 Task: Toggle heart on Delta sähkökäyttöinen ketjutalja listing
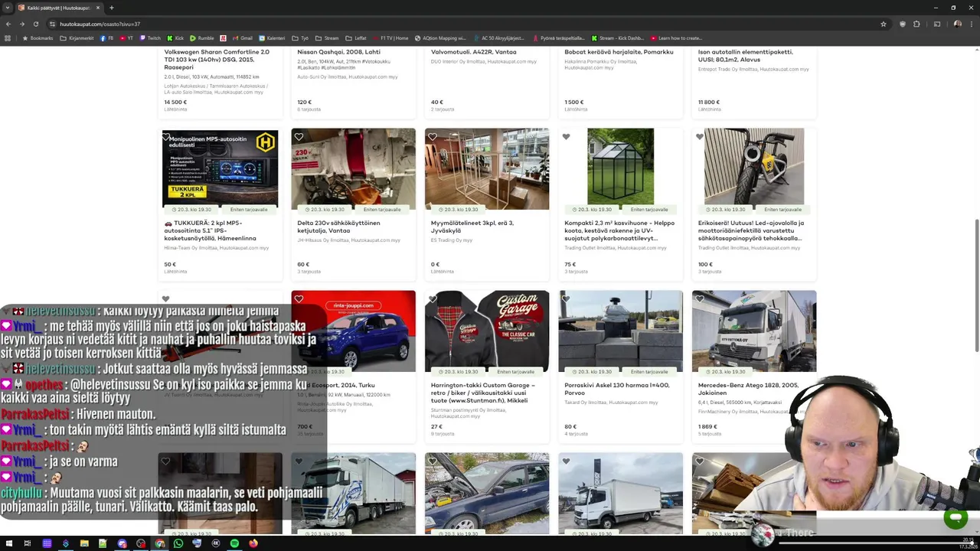pos(299,137)
